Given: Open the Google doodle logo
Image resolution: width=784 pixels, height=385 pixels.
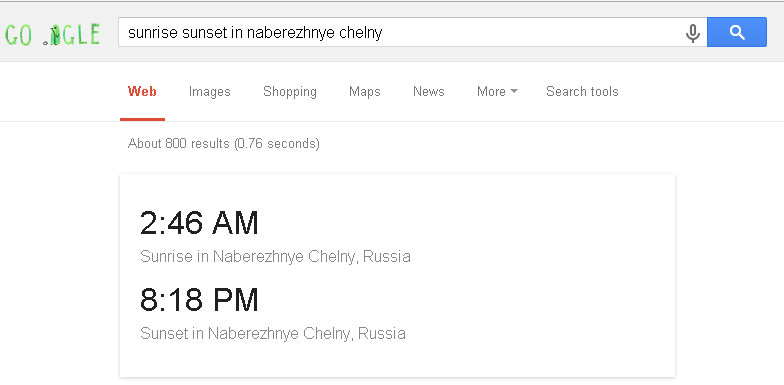Looking at the screenshot, I should coord(52,35).
